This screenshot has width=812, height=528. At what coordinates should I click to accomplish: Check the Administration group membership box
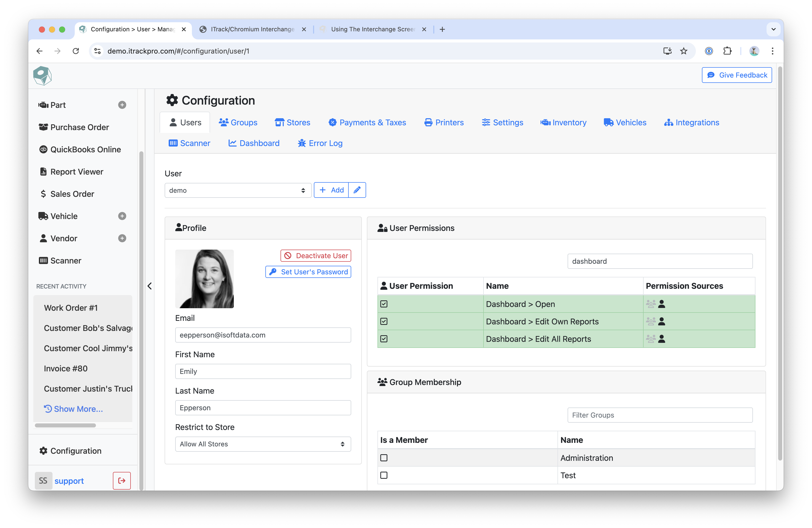384,458
